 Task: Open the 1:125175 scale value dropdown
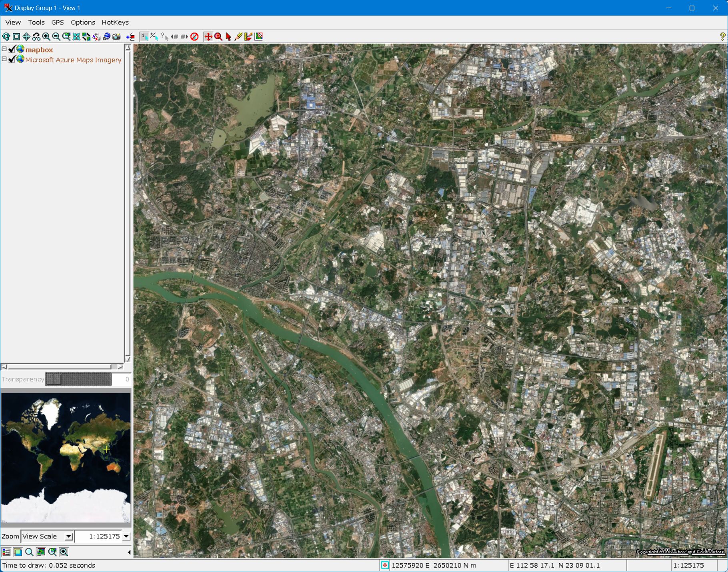click(x=126, y=536)
